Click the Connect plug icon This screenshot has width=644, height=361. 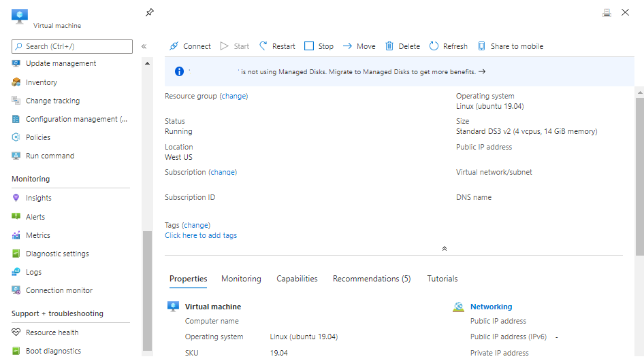click(x=174, y=46)
